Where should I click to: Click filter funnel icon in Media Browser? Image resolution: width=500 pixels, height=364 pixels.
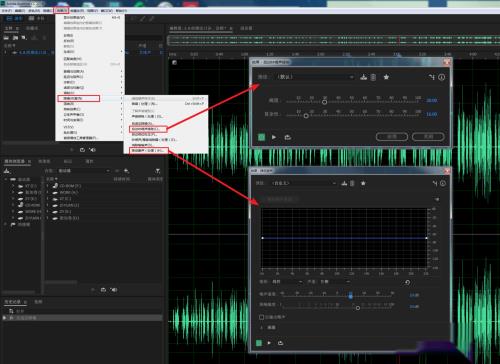[158, 171]
